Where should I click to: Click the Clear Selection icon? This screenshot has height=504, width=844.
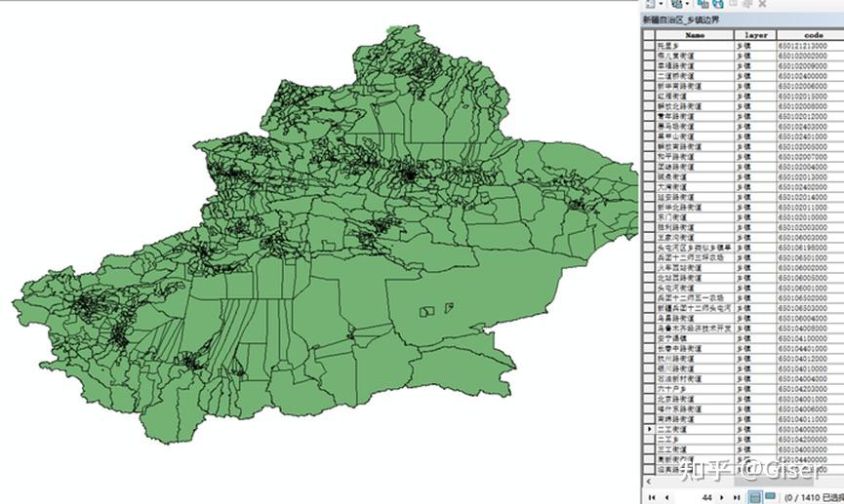coord(733,4)
